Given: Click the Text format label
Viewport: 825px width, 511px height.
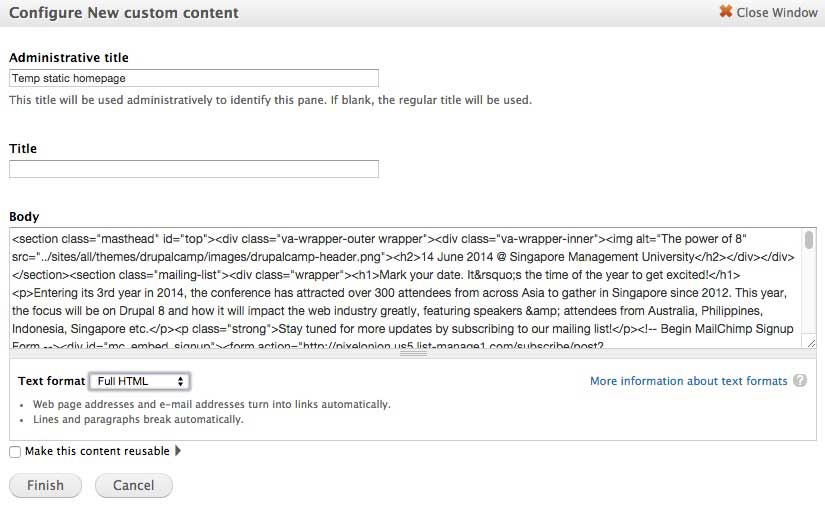Looking at the screenshot, I should pos(49,381).
